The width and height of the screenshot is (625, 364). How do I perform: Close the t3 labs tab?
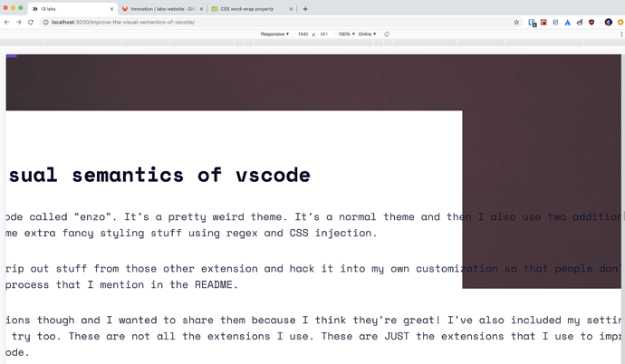(x=111, y=9)
